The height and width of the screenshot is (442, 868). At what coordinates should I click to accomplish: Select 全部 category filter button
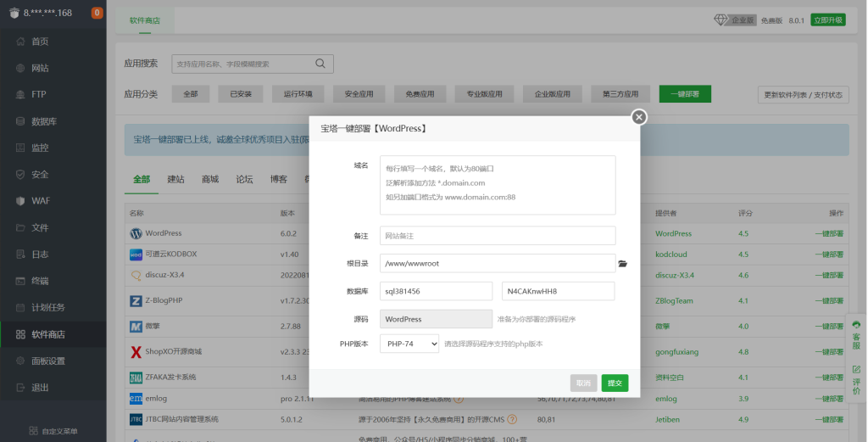point(191,93)
